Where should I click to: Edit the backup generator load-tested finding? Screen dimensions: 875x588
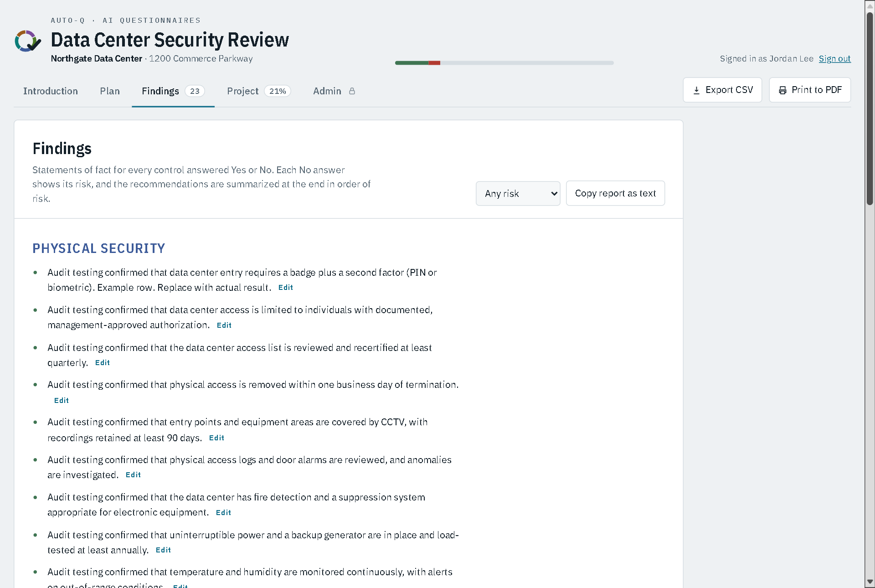163,550
